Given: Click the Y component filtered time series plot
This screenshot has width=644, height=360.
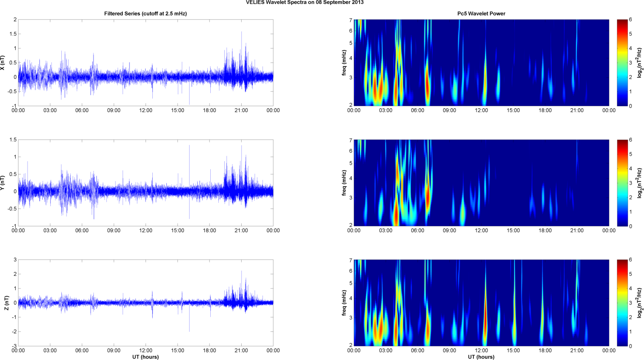Looking at the screenshot, I should (146, 183).
